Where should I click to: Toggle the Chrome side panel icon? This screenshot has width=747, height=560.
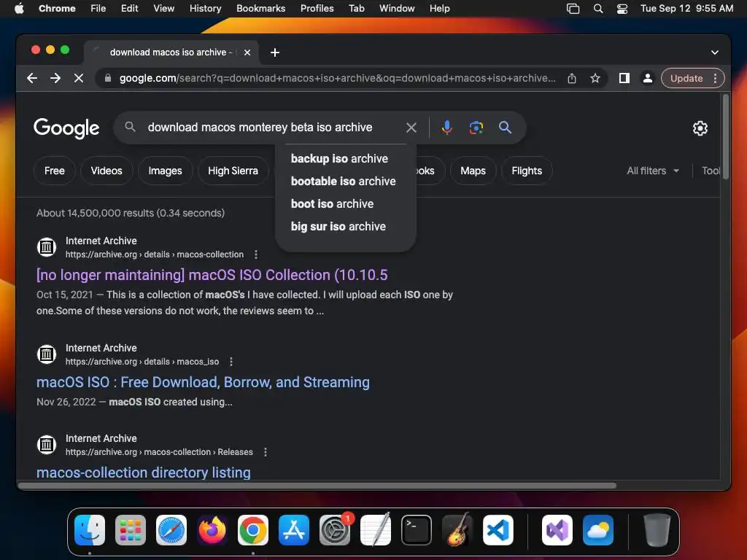624,78
